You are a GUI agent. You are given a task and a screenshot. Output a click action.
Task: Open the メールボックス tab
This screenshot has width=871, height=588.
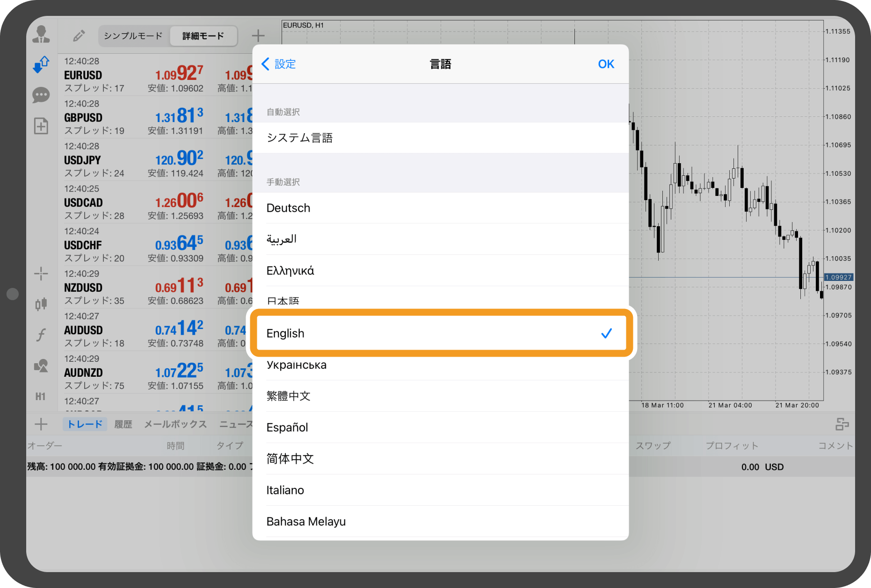coord(175,424)
